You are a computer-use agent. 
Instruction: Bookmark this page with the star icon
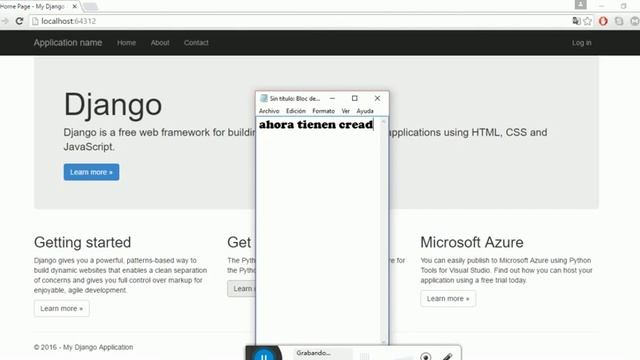[587, 21]
